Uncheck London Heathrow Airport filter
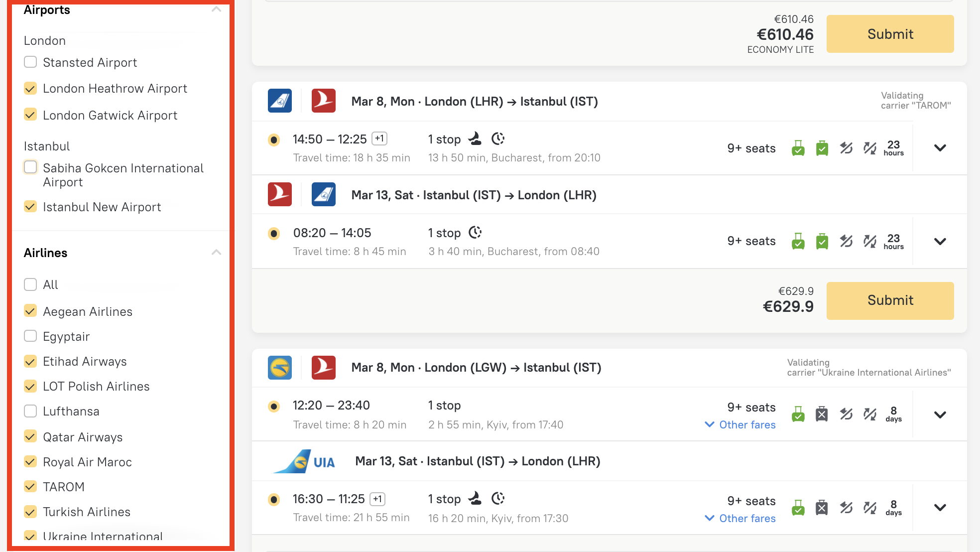This screenshot has height=552, width=980. point(30,89)
